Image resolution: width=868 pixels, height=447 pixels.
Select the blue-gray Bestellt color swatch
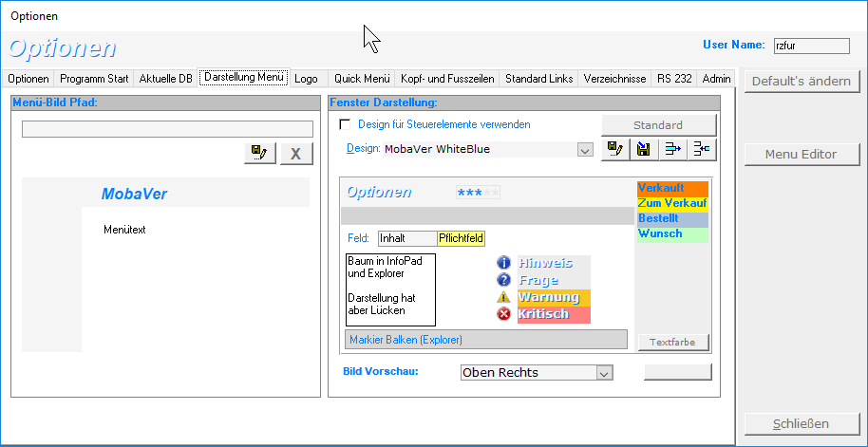[x=672, y=219]
